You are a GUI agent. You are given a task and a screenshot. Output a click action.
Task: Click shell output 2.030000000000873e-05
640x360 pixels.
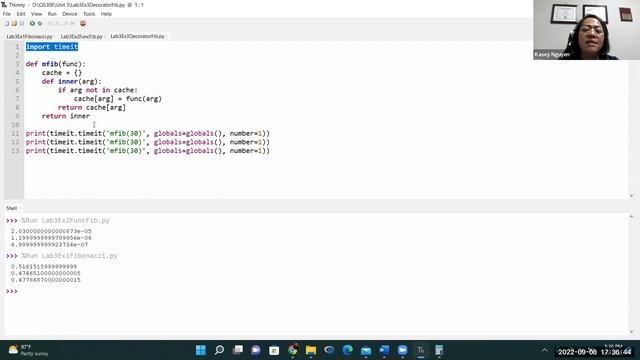[51, 231]
